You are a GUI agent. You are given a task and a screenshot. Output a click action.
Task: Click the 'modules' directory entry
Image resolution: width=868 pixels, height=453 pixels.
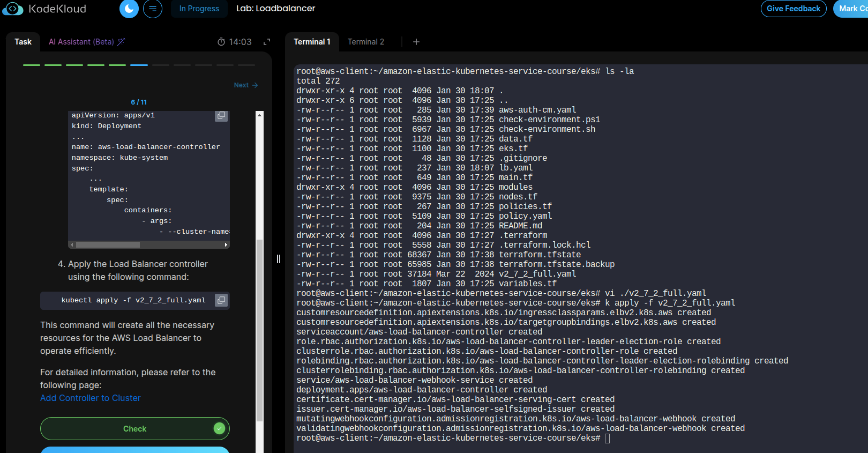[x=515, y=187]
